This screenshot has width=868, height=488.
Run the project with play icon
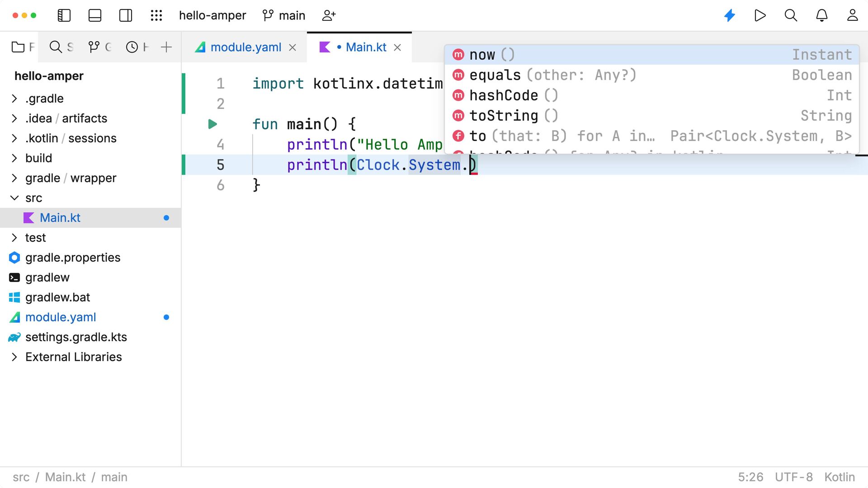point(760,15)
